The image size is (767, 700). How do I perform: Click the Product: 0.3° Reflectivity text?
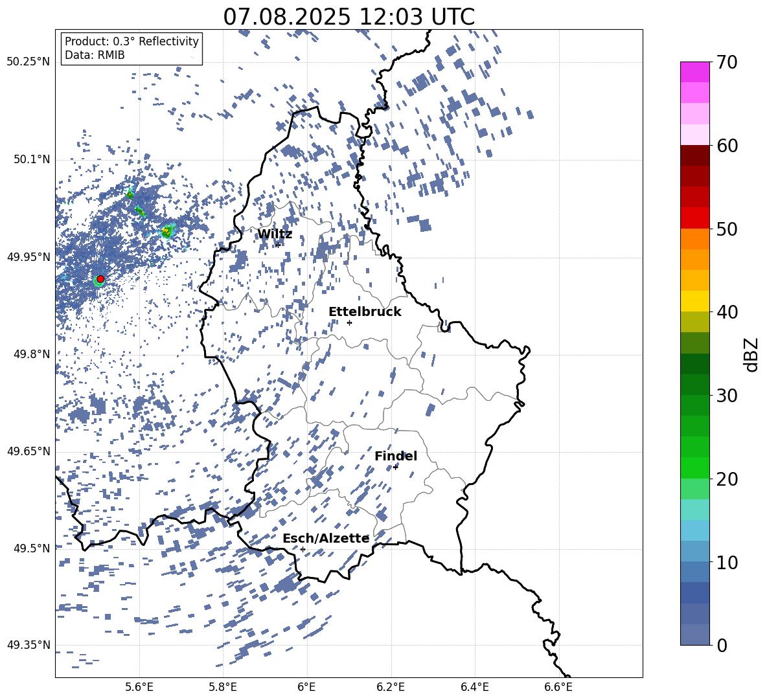tap(132, 41)
